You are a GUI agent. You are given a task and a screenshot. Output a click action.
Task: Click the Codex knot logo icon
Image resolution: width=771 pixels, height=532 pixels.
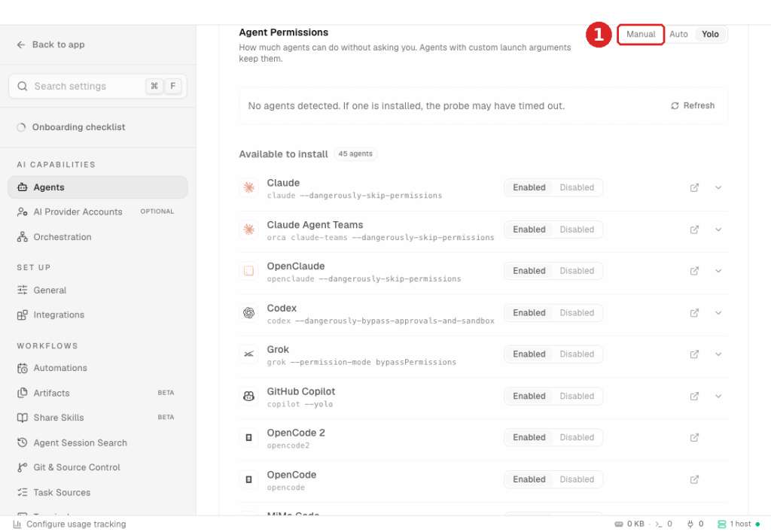point(248,312)
